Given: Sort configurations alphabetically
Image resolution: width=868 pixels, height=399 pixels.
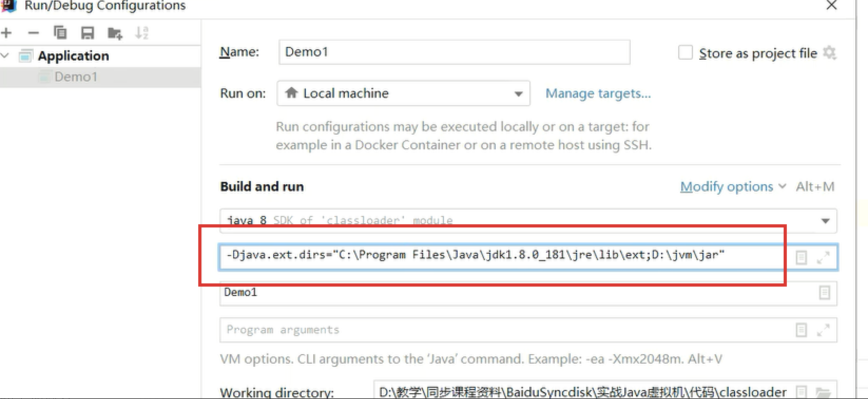Looking at the screenshot, I should [142, 33].
